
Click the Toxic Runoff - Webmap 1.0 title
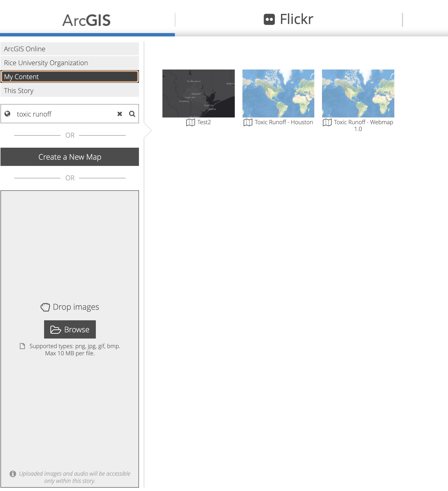(364, 125)
